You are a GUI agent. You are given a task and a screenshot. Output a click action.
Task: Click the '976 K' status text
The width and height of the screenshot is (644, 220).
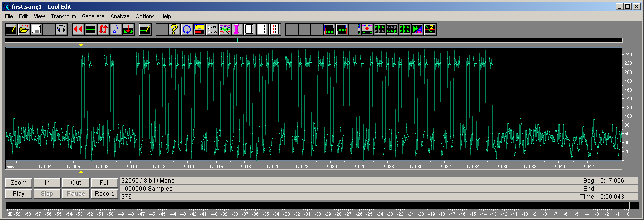point(129,197)
